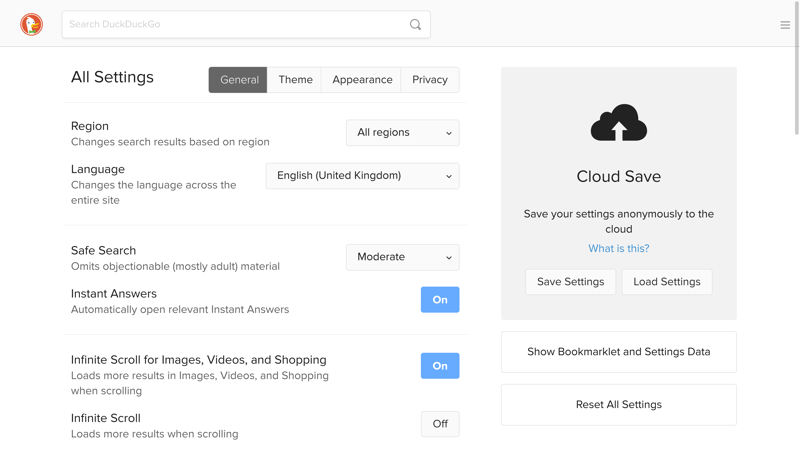Click Show Bookmarklet and Settings Data

point(618,352)
